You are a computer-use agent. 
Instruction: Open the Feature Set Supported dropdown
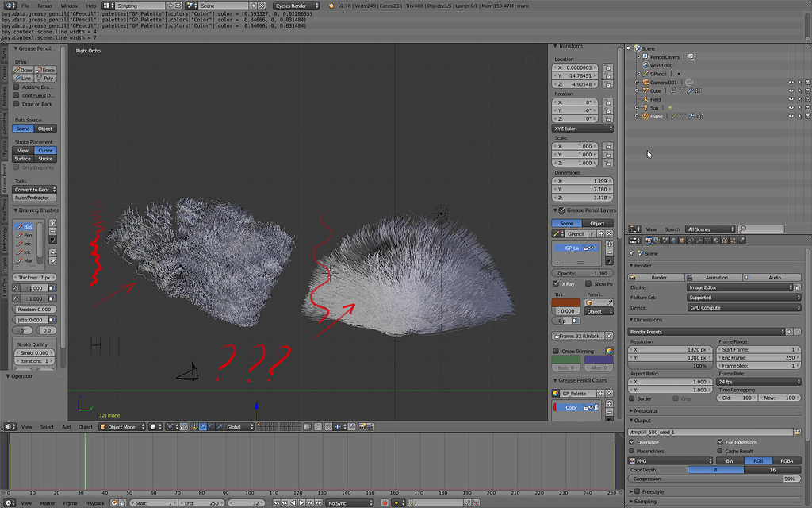pos(744,298)
